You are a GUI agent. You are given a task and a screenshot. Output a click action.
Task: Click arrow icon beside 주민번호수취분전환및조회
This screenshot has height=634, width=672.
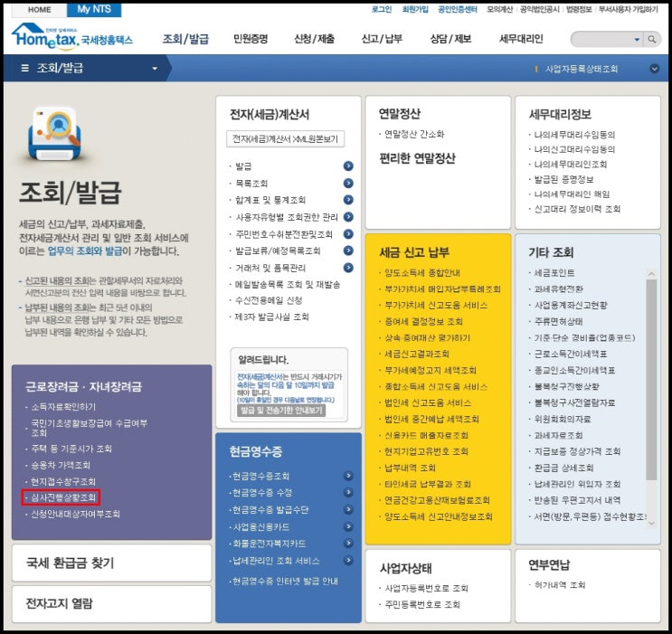(x=348, y=234)
